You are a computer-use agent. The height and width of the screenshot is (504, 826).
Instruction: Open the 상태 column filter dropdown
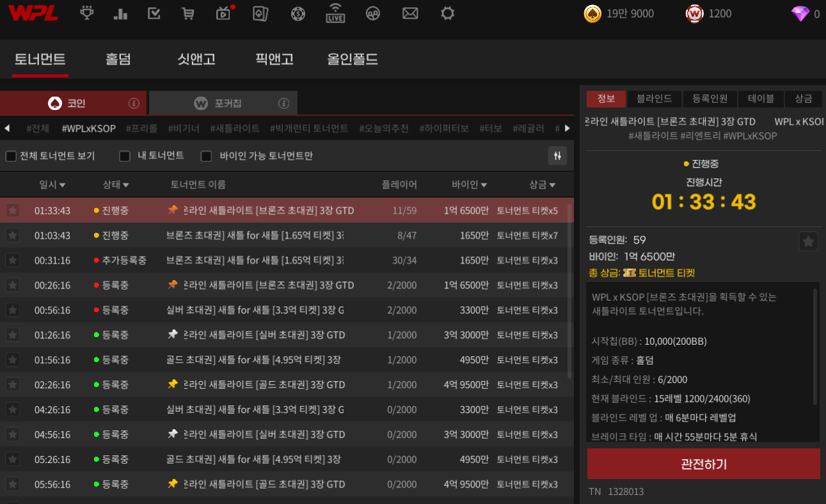[126, 185]
